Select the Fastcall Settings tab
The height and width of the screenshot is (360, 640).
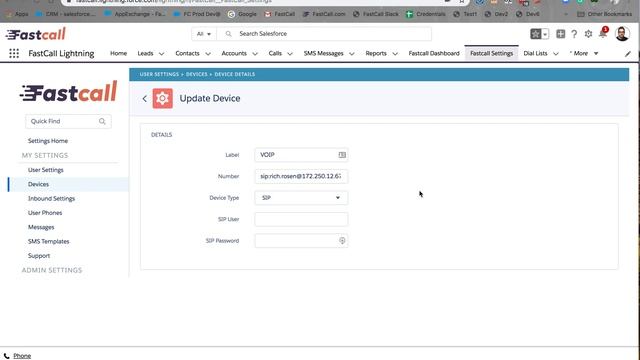click(491, 53)
